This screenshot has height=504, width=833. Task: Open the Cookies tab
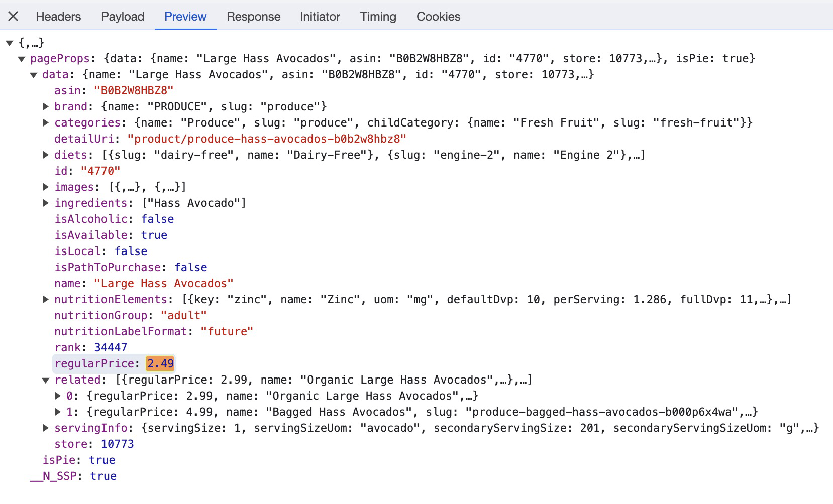click(x=438, y=16)
